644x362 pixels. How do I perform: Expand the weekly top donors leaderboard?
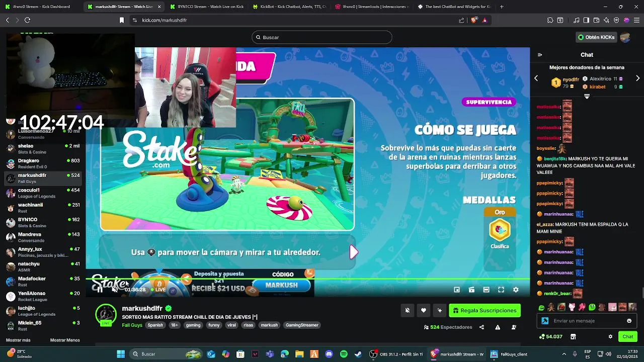(x=587, y=96)
